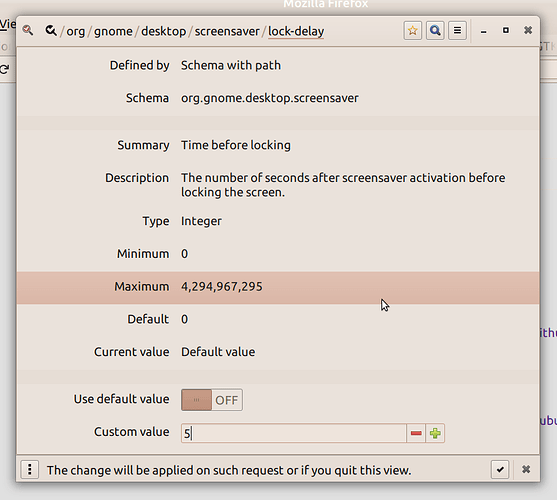Select the Maximum value row
This screenshot has height=500, width=557.
click(x=278, y=288)
